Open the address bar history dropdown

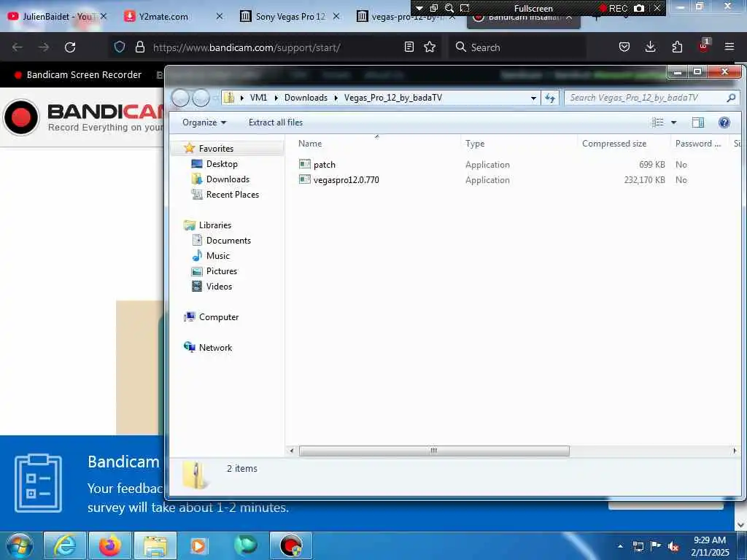pos(533,98)
